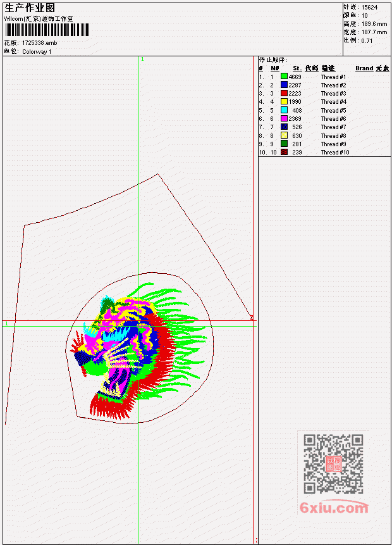392x545 pixels.
Task: Click the Wilcom studio name line
Action: (x=38, y=19)
